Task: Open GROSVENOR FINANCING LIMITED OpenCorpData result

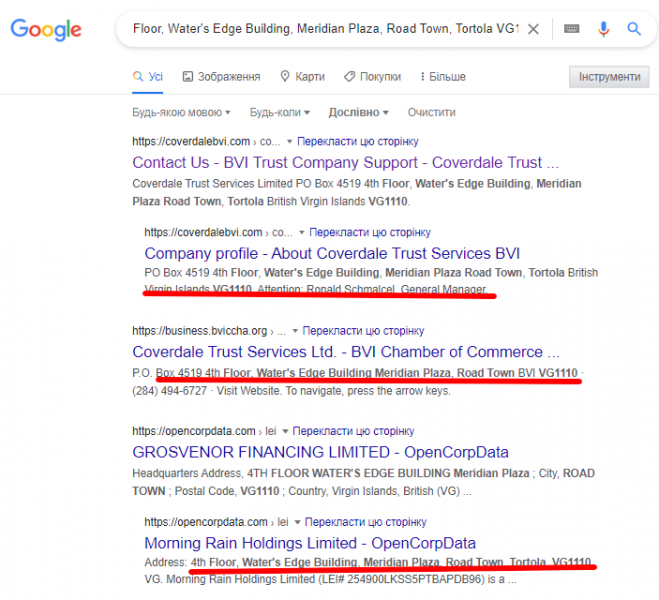Action: pyautogui.click(x=320, y=452)
